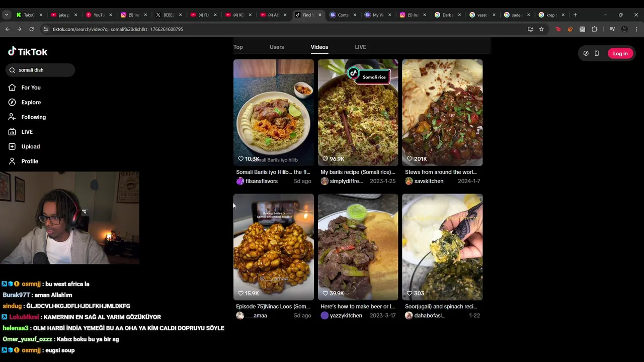644x362 pixels.
Task: Switch to the My Vi browser tab
Action: point(377,15)
